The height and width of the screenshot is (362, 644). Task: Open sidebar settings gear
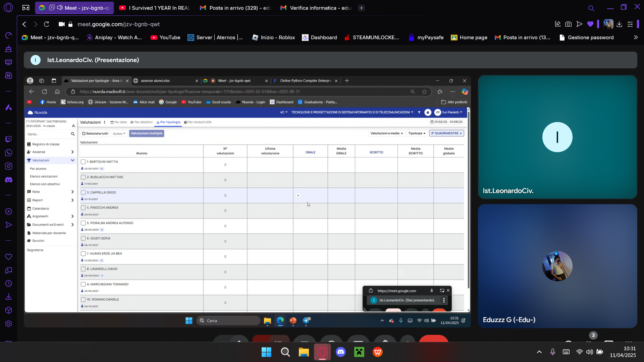tap(9, 324)
